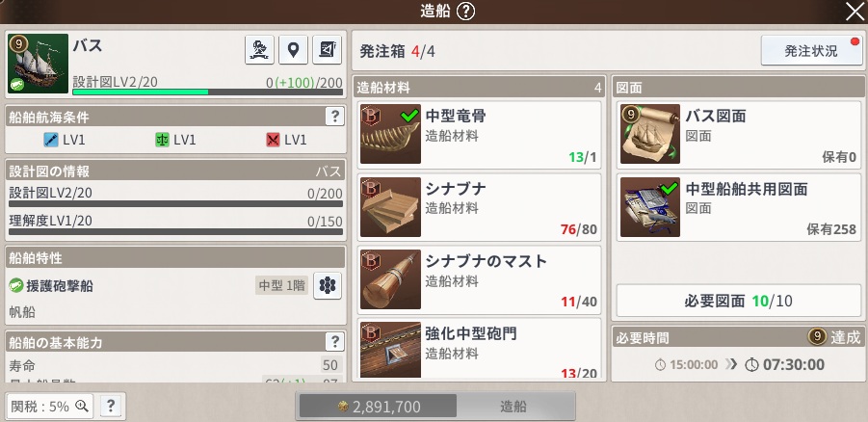Viewport: 868px width, 422px height.
Task: Select the 強化中型砲門 material item
Action: pos(479,349)
